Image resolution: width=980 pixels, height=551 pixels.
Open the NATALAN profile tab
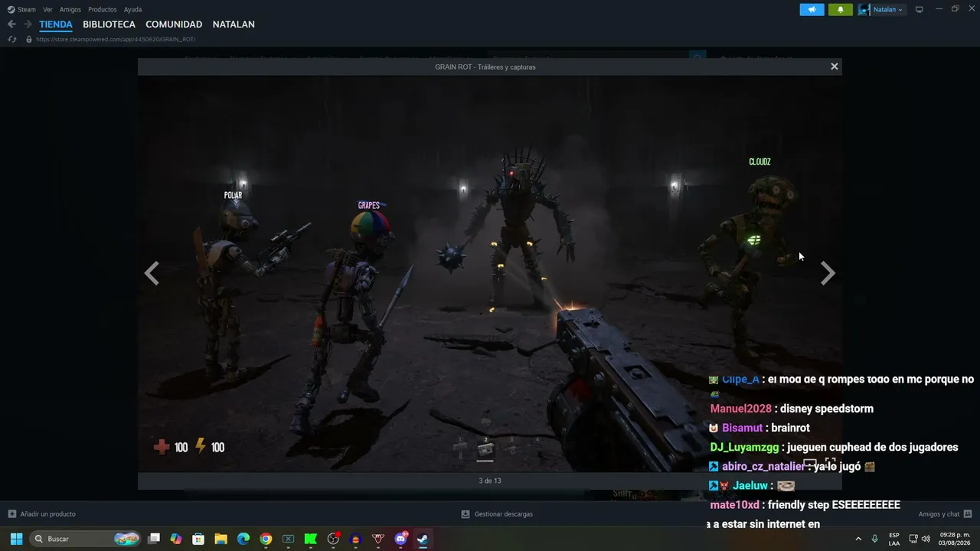pos(234,24)
